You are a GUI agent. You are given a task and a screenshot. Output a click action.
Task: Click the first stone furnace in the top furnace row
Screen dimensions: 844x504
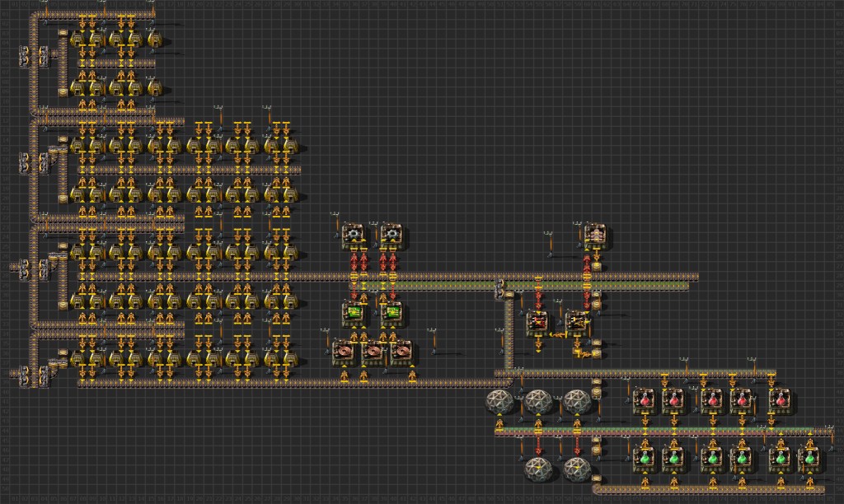pos(77,39)
